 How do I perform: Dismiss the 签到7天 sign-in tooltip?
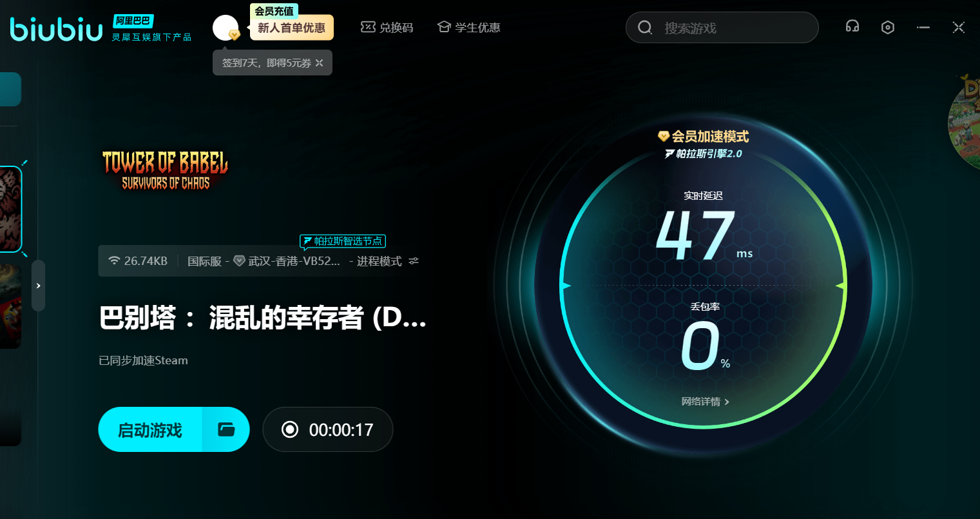click(320, 63)
